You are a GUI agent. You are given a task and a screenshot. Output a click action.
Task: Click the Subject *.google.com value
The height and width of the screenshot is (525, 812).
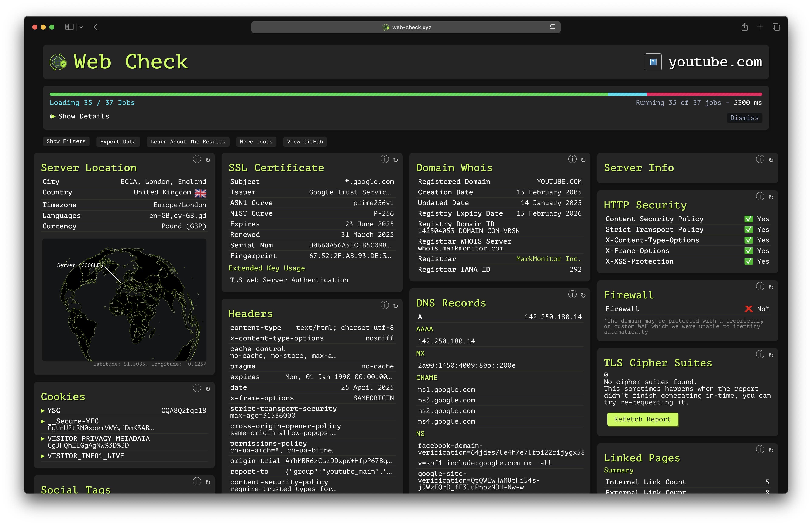[369, 182]
